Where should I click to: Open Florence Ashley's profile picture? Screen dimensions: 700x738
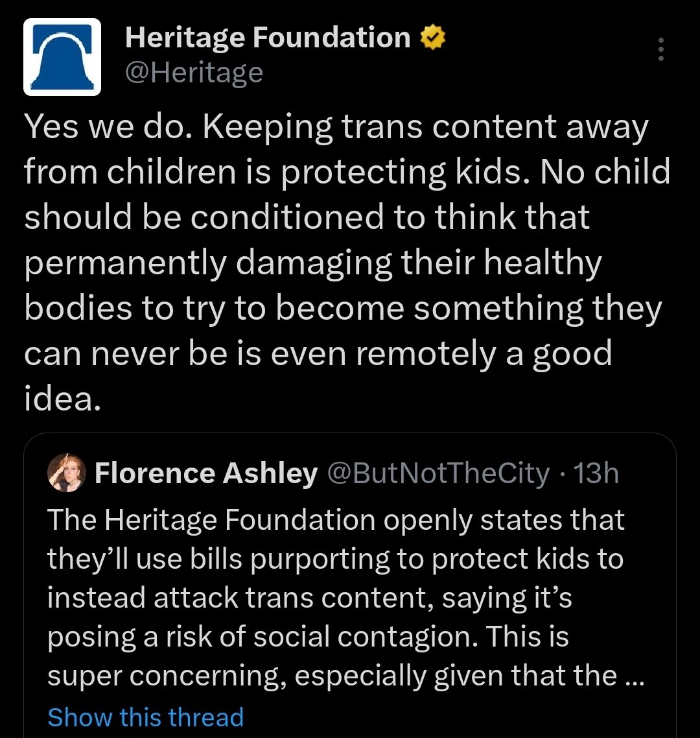[67, 474]
